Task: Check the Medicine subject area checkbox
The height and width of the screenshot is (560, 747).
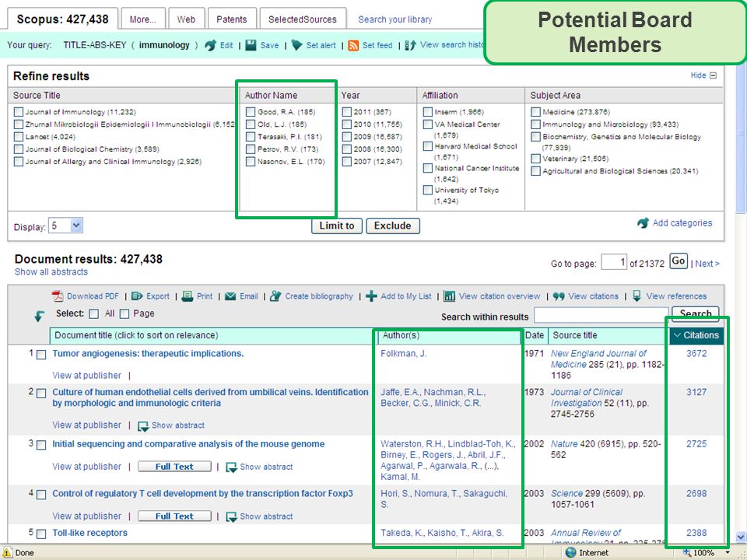Action: point(535,112)
